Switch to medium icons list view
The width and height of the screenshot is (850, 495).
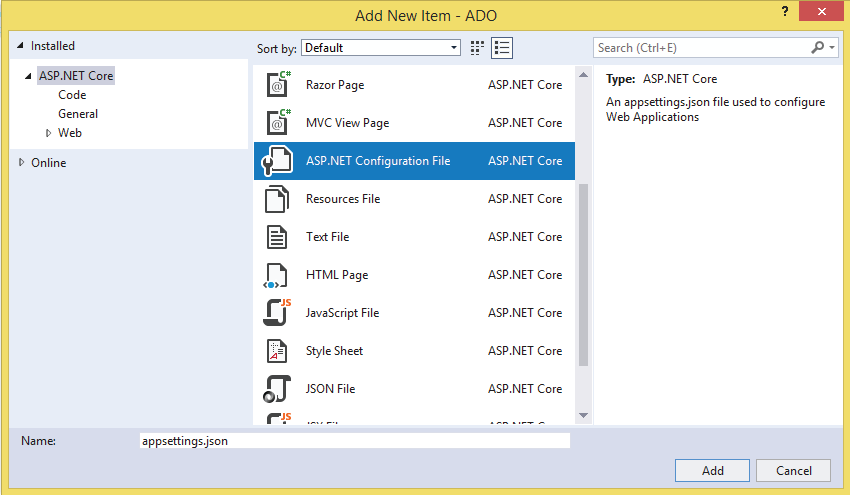pos(502,47)
